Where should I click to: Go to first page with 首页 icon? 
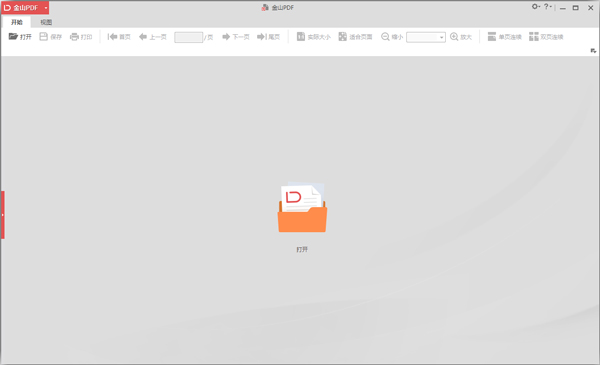[112, 37]
